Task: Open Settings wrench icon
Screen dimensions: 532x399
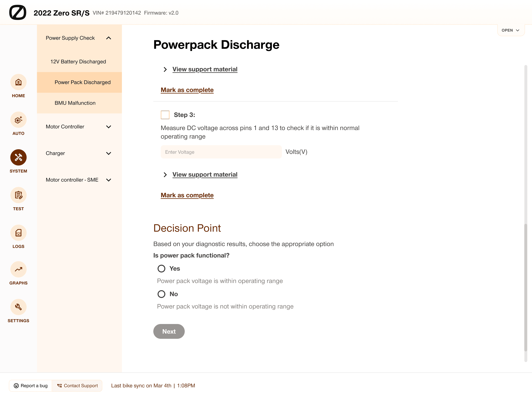Action: coord(18,307)
